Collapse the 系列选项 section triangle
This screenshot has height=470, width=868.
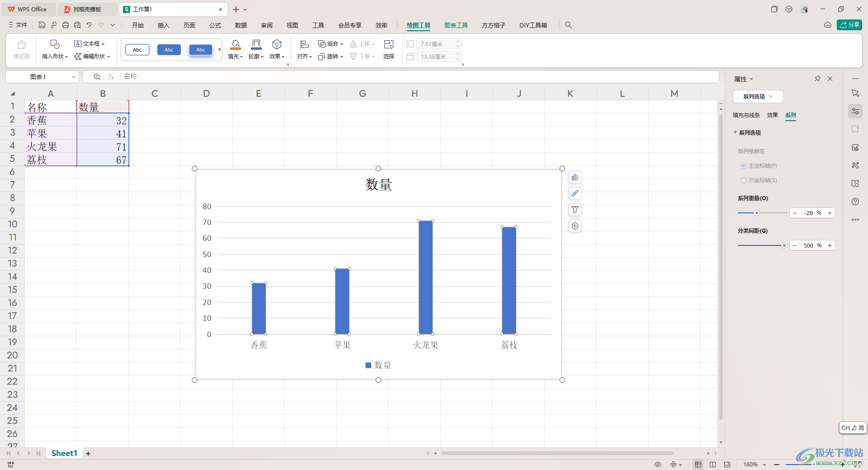pos(735,132)
